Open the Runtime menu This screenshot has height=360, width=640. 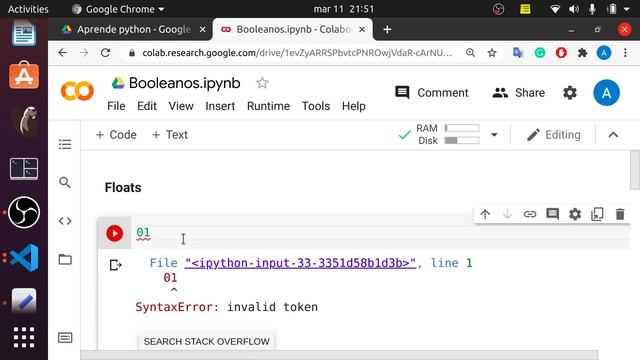[x=268, y=106]
